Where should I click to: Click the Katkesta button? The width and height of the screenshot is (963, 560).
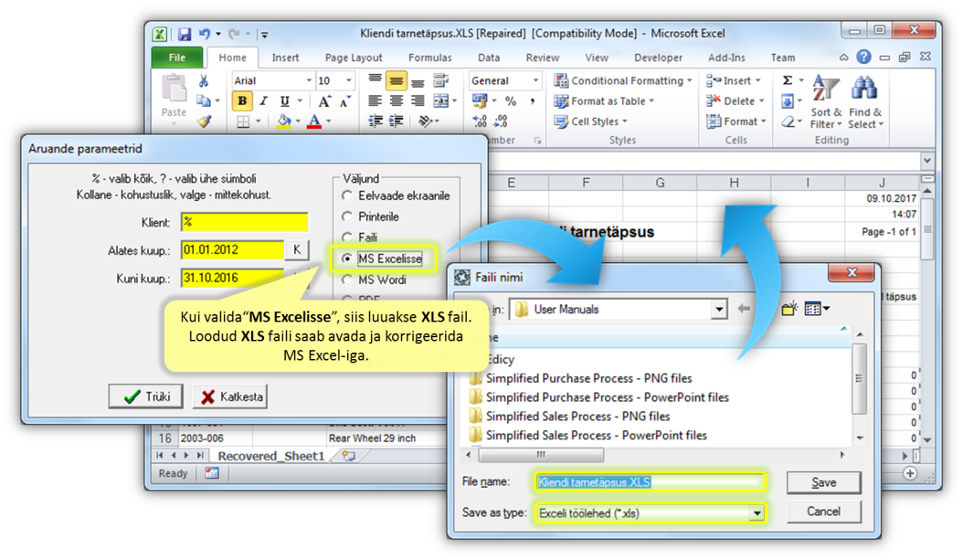click(230, 396)
